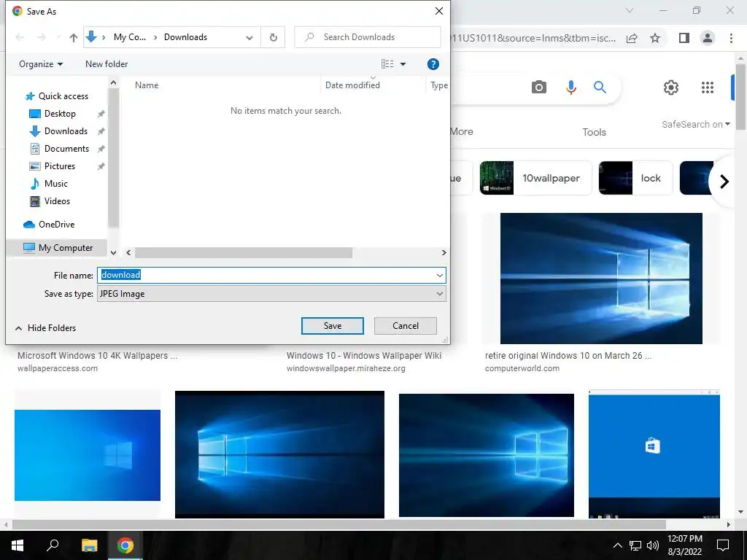Collapse with Hide Folders
Screen dimensions: 747x560
46,328
